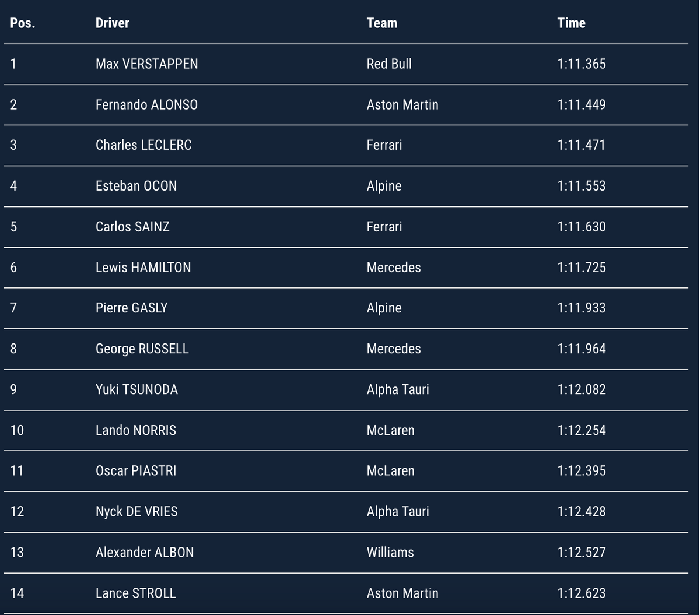Click Nyck DE VRIES's Alpha Tauri team cell
700x615 pixels.
point(398,511)
